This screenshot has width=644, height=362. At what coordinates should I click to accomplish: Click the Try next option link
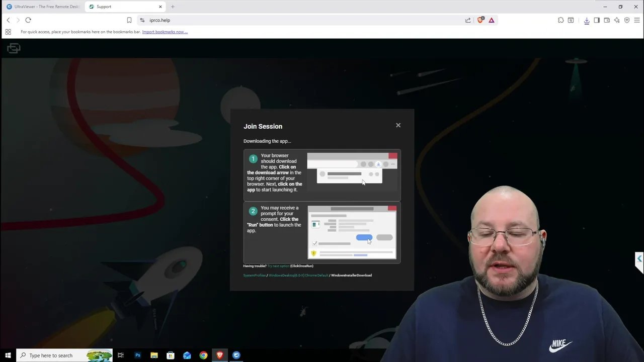[x=278, y=266]
